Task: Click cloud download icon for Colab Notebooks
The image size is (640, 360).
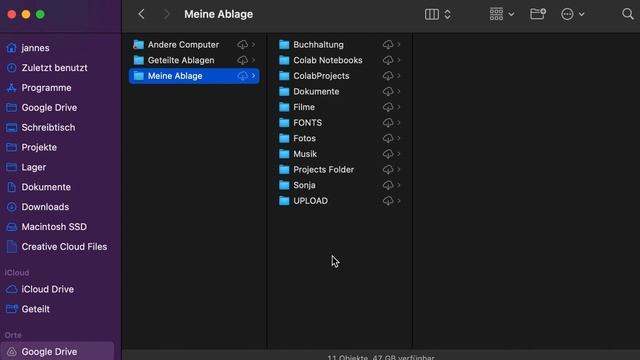Action: click(388, 60)
